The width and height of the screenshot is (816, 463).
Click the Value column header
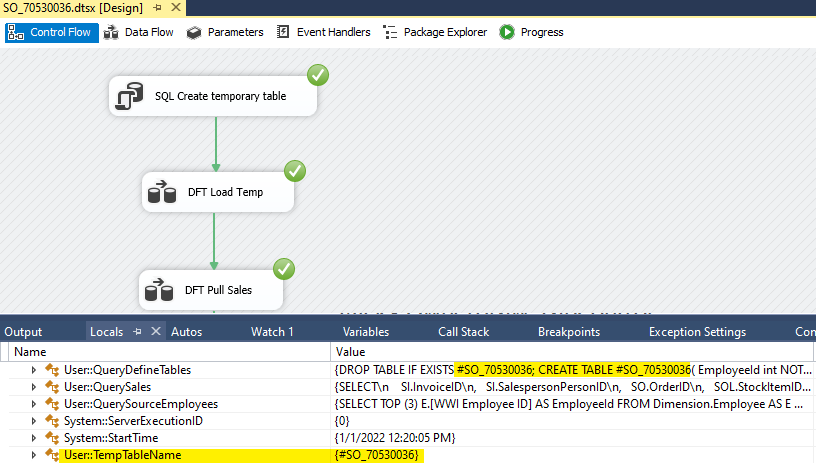tap(571, 352)
